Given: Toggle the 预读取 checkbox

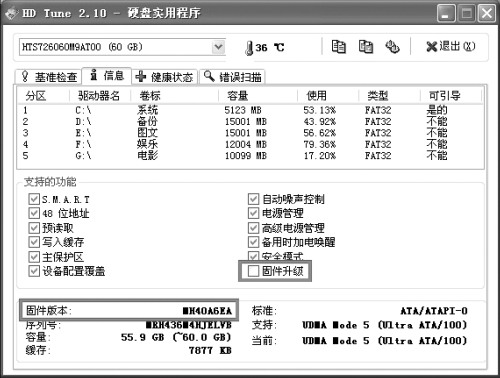Looking at the screenshot, I should 34,228.
